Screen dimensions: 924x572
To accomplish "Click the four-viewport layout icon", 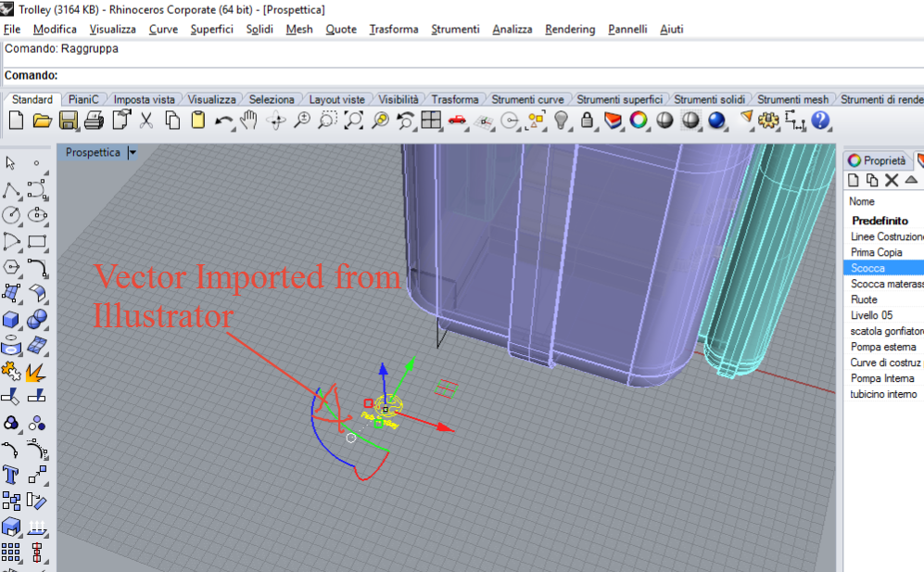I will click(x=431, y=121).
